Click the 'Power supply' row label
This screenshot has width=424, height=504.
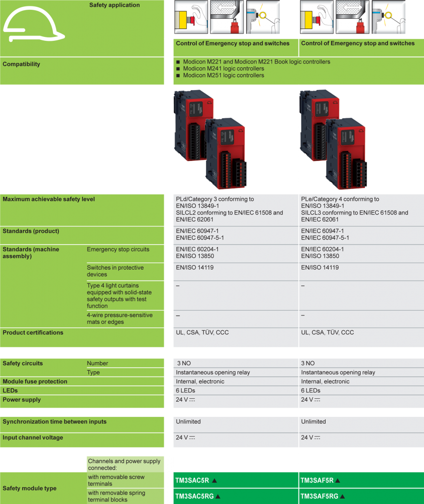(x=22, y=400)
